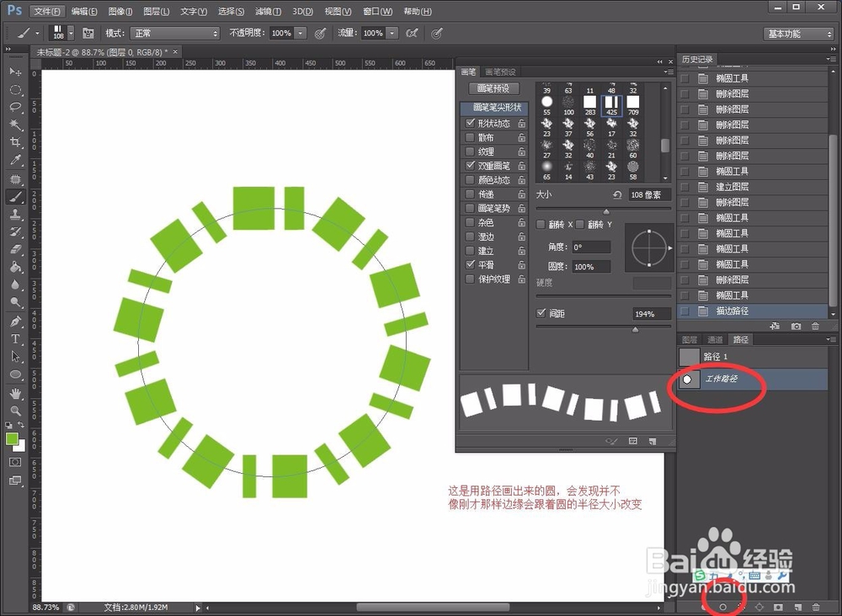842x616 pixels.
Task: Enable Scattering (散布) checkbox
Action: point(470,137)
